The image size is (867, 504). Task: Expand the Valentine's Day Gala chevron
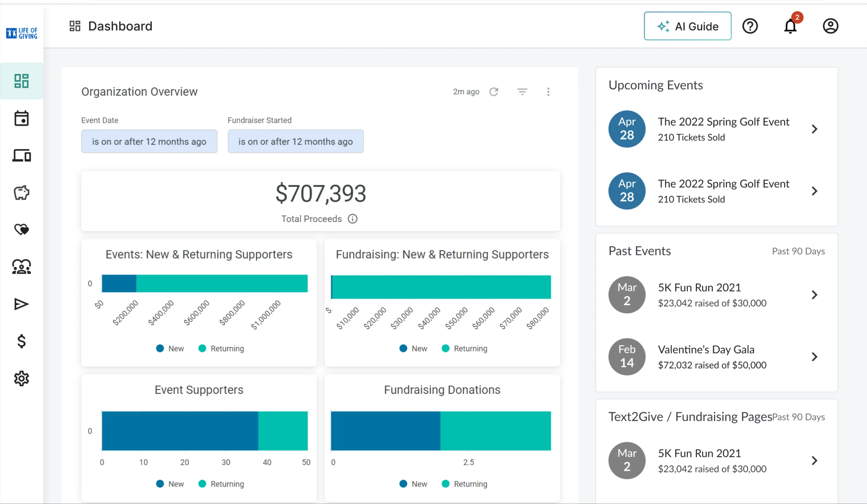click(815, 357)
